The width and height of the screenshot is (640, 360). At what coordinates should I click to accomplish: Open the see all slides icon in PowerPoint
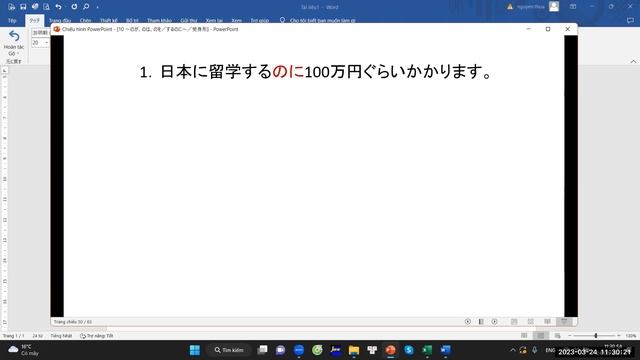(x=481, y=322)
